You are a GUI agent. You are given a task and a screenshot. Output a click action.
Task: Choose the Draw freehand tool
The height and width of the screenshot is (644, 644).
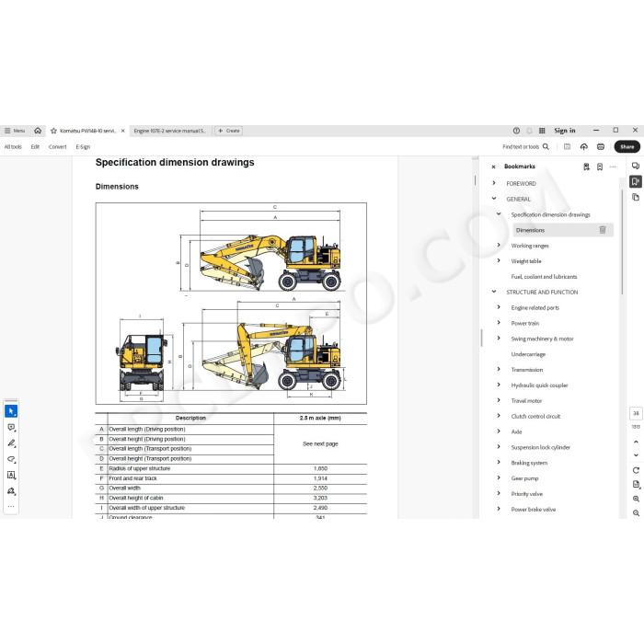point(11,459)
